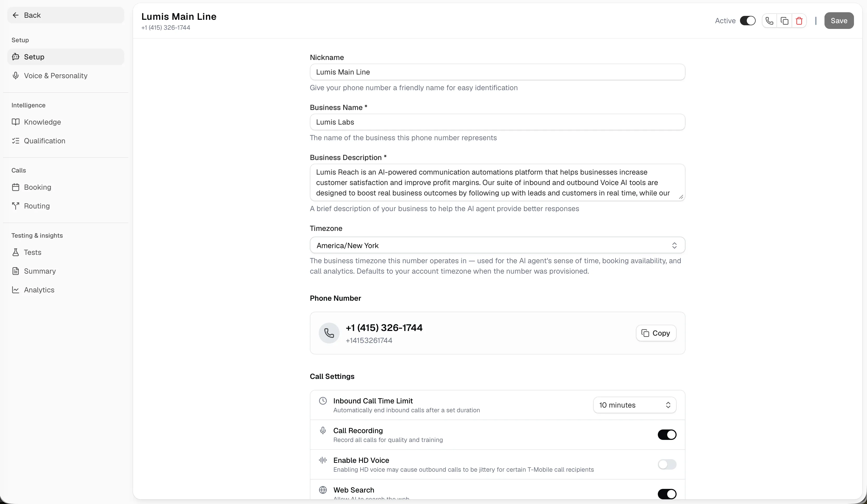
Task: Click the clock icon by Inbound Call Time Limit
Action: pos(323,401)
